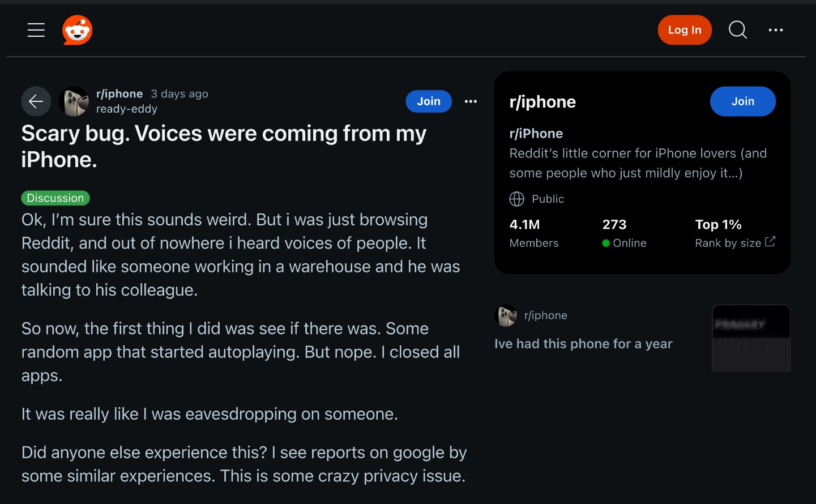
Task: Open the search magnifier icon
Action: (x=738, y=30)
